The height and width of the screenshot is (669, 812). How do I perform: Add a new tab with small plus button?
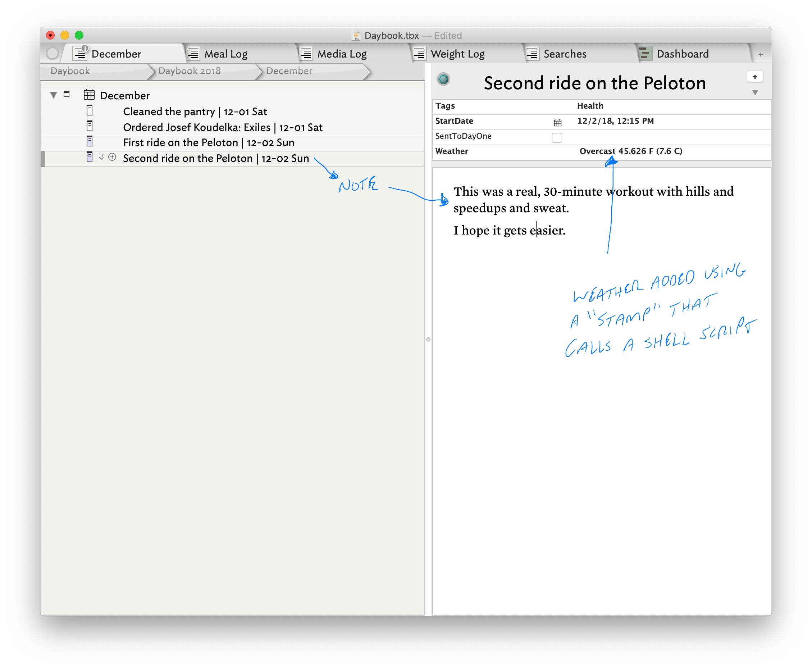(761, 55)
